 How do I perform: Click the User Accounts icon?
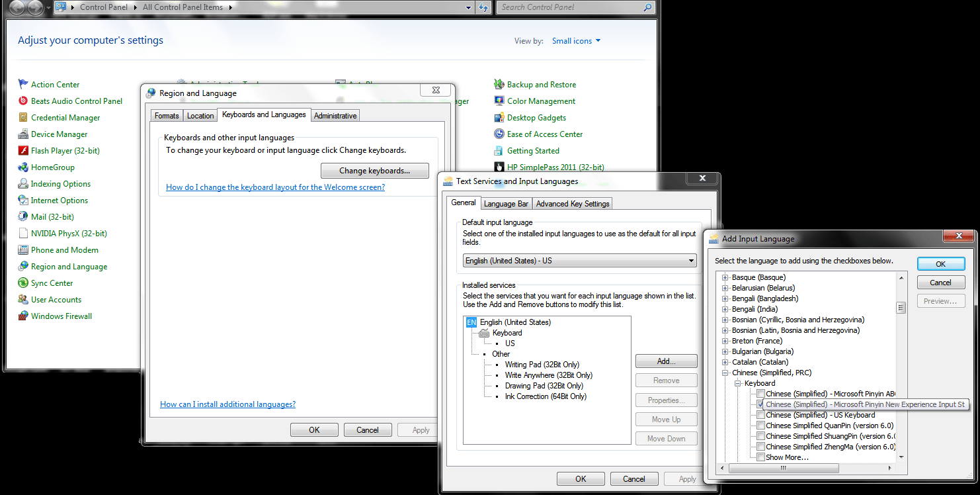tap(24, 300)
